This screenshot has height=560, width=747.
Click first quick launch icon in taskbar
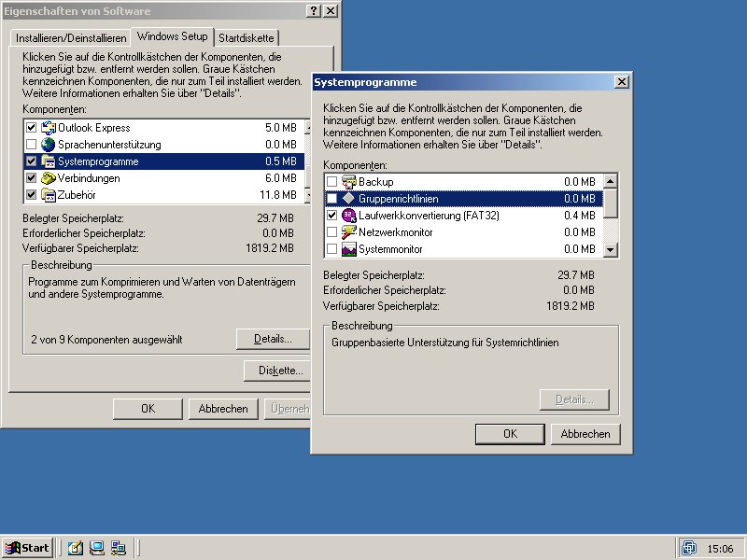76,548
